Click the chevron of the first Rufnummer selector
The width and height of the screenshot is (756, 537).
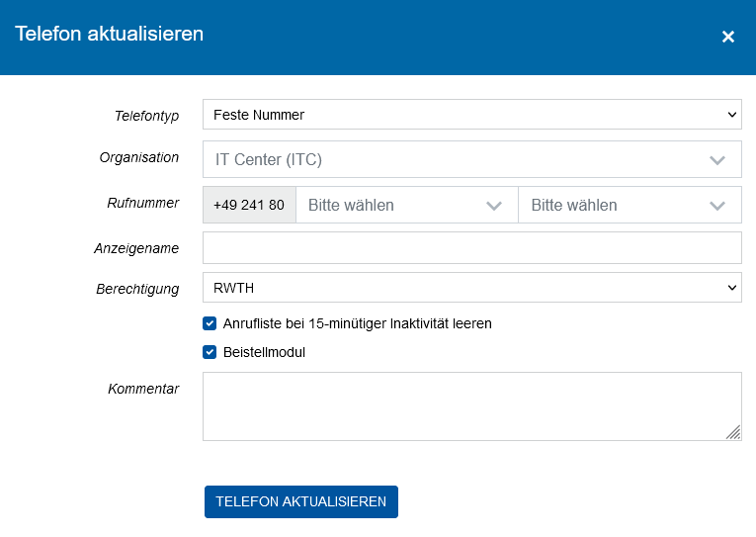click(x=494, y=206)
